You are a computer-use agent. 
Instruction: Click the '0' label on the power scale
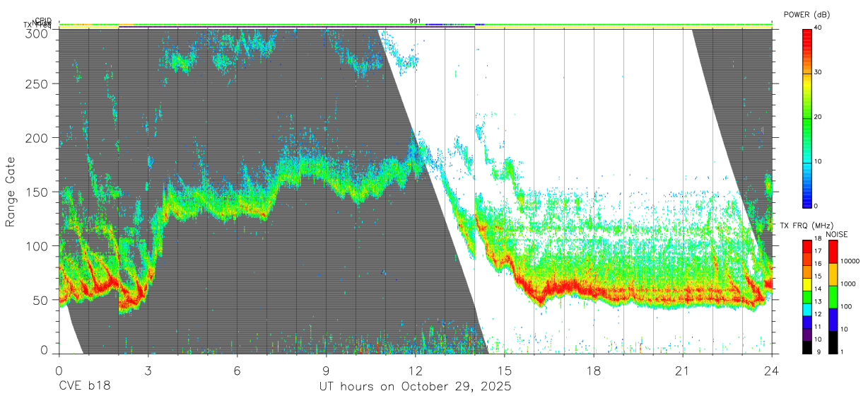[x=816, y=206]
